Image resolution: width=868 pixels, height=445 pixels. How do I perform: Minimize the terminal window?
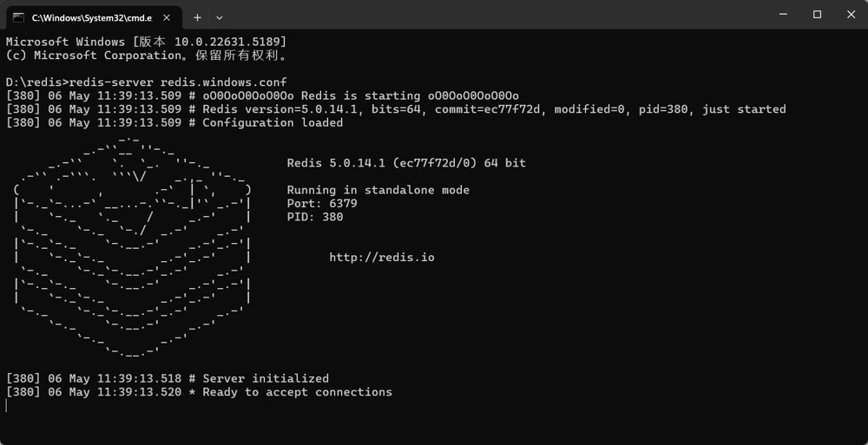(x=782, y=15)
